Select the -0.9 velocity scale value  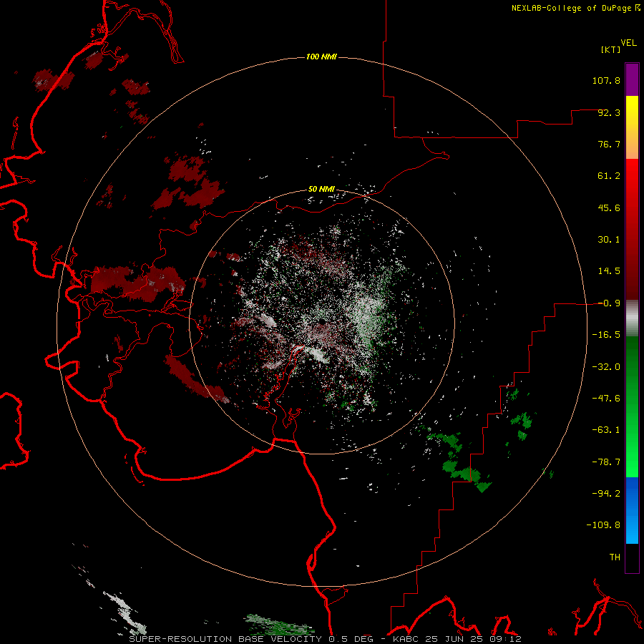[x=609, y=303]
